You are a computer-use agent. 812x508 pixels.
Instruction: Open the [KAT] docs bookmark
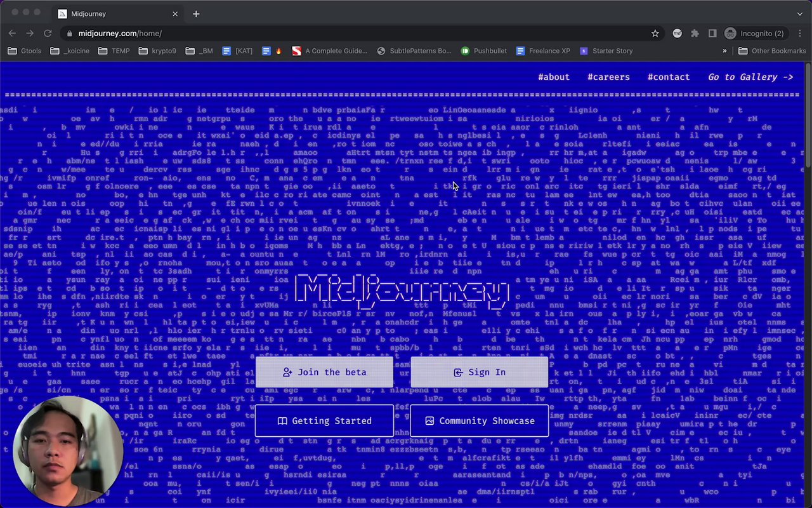click(237, 51)
